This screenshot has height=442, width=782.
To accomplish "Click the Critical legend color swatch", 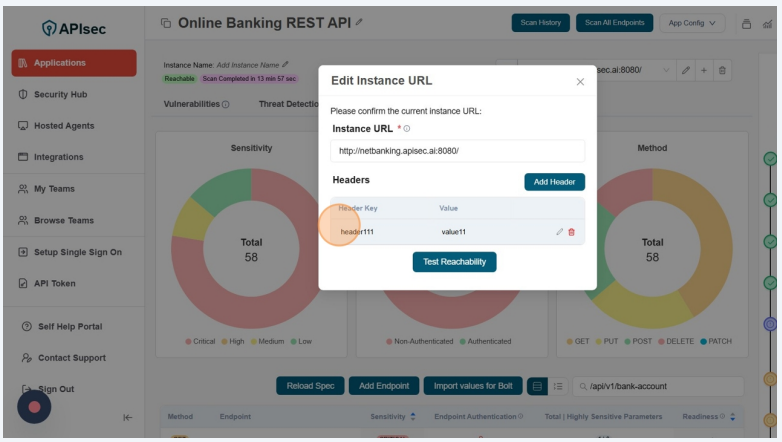I will tap(187, 341).
